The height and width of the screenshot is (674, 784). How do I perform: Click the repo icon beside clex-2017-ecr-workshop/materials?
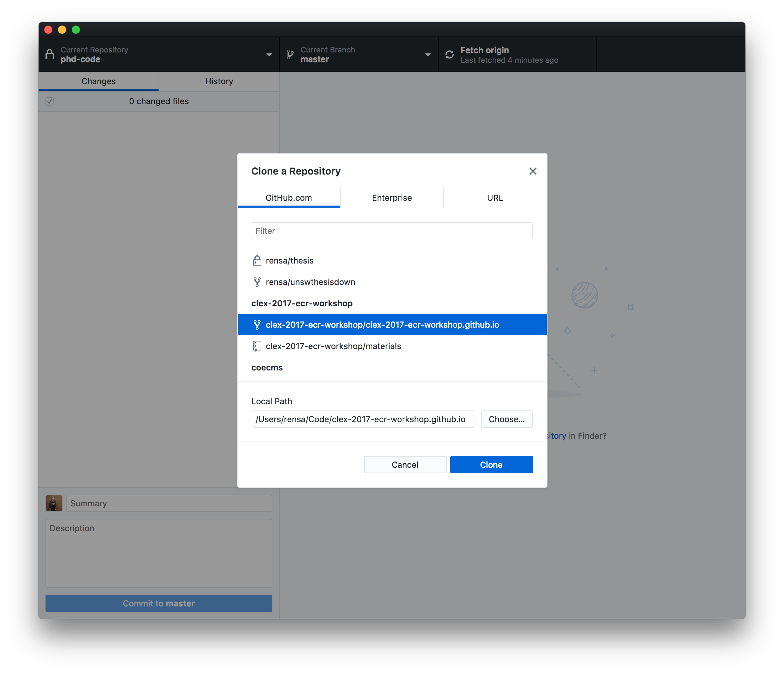coord(257,346)
